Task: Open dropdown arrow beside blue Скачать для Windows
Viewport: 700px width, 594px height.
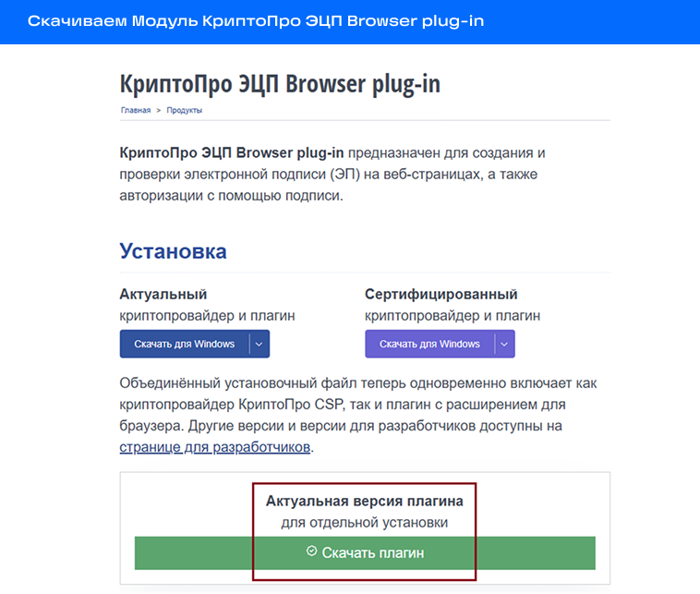Action: (x=259, y=344)
